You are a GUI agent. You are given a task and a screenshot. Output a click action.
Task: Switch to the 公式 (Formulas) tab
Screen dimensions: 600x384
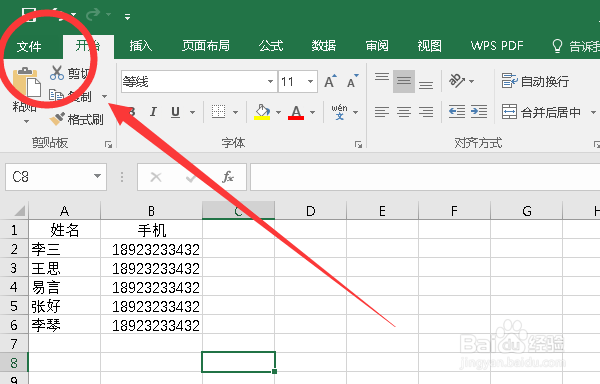271,46
